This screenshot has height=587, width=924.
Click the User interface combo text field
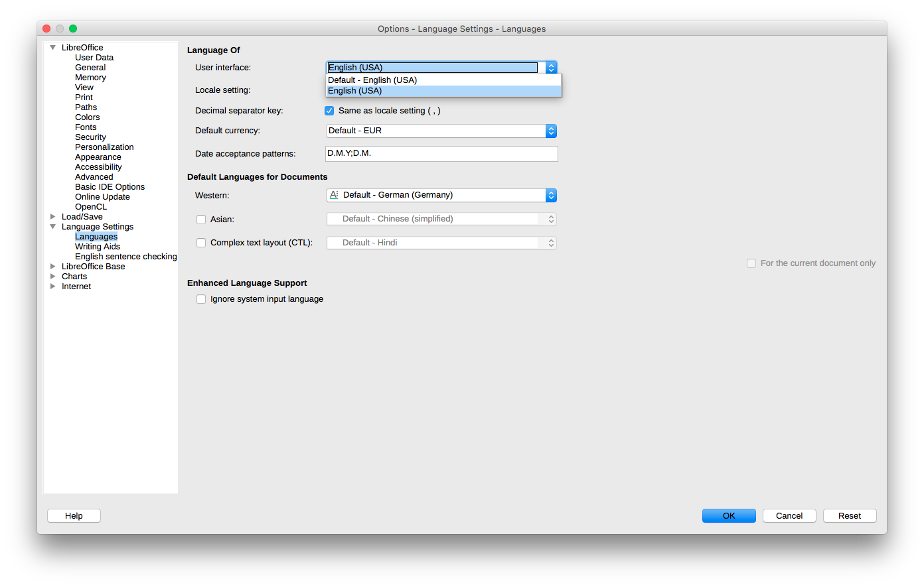coord(433,68)
